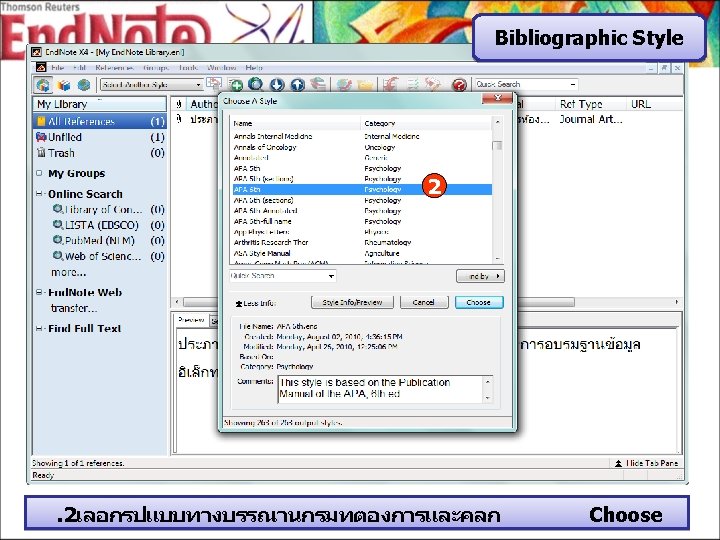The height and width of the screenshot is (540, 720).
Task: Click the Cancel button in dialog
Action: [424, 302]
